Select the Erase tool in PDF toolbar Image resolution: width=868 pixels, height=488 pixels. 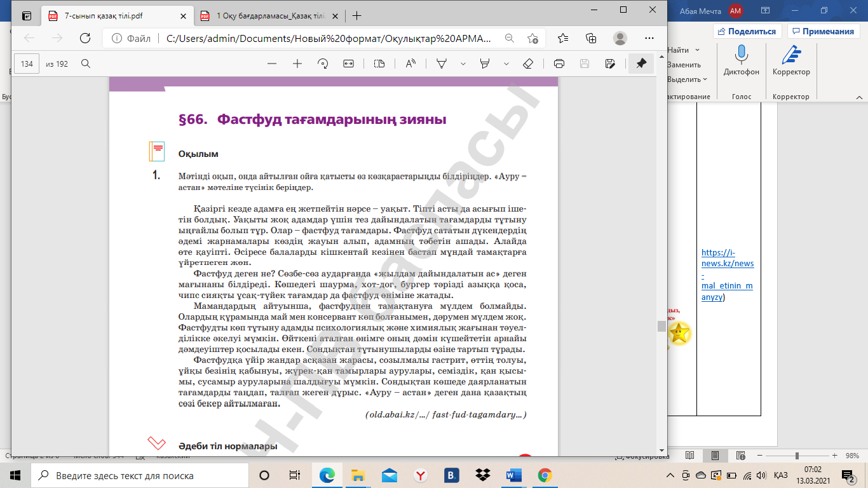coord(527,64)
